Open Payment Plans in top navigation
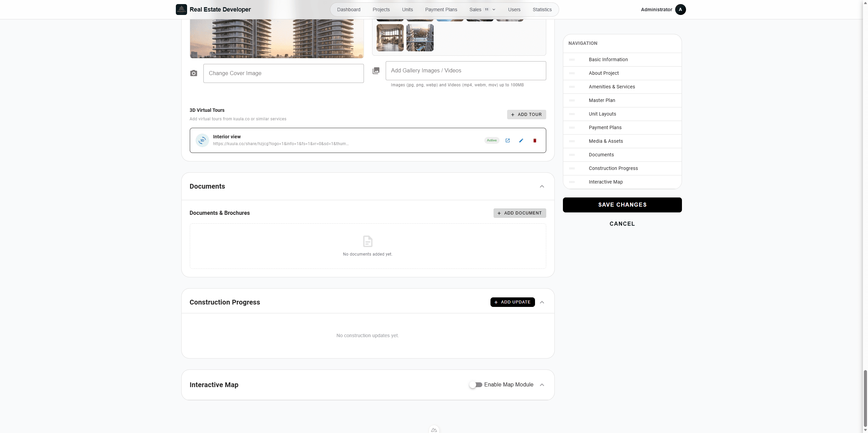The image size is (868, 433). (441, 10)
